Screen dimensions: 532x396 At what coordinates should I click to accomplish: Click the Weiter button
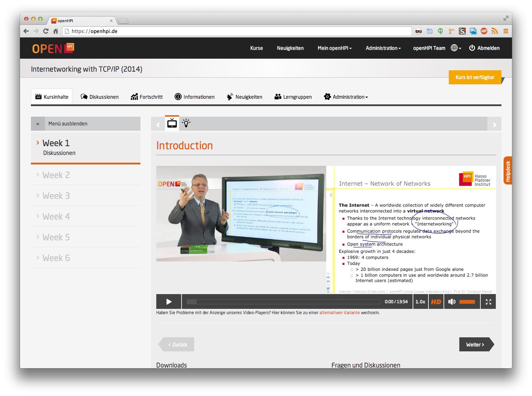475,345
